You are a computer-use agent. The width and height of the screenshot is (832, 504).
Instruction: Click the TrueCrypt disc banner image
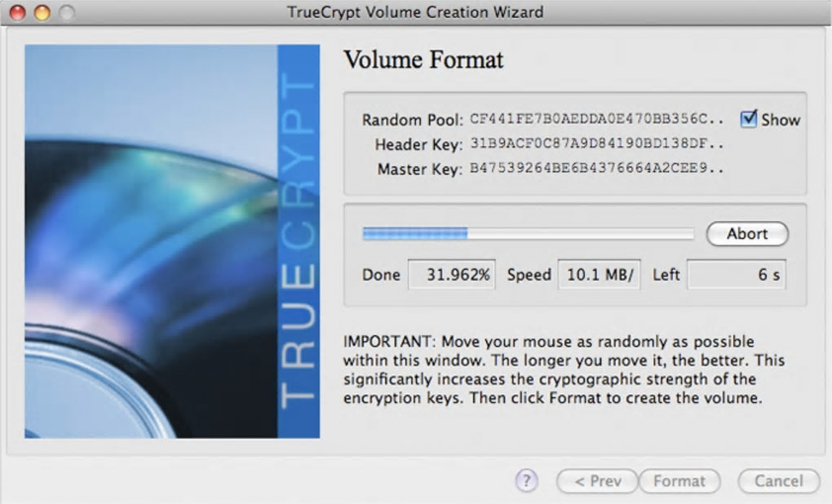click(x=172, y=241)
